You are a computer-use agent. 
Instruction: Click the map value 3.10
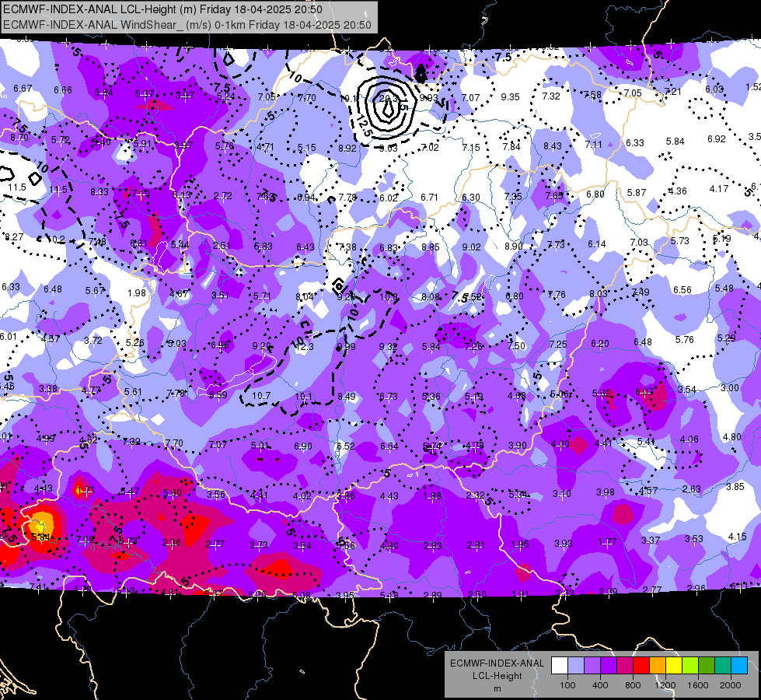coord(561,494)
